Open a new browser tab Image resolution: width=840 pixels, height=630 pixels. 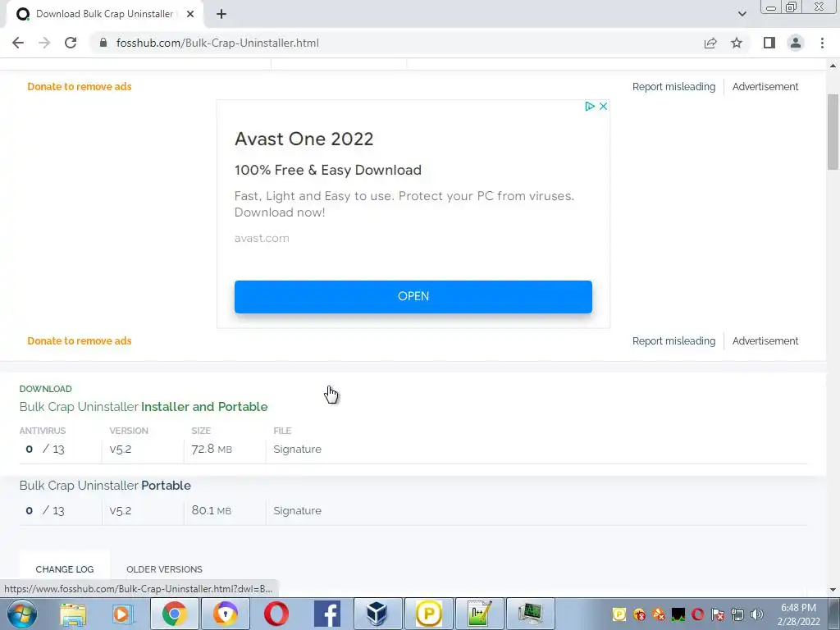coord(221,14)
